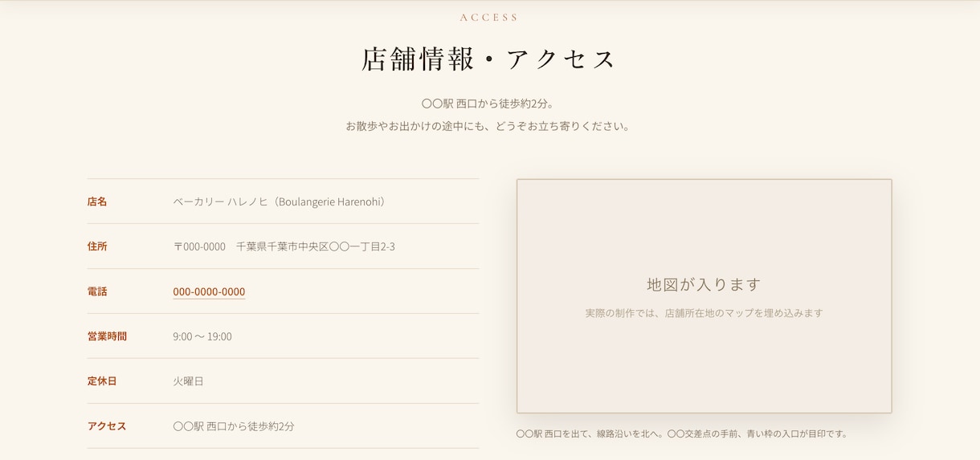Click the map placeholder box

tap(704, 296)
